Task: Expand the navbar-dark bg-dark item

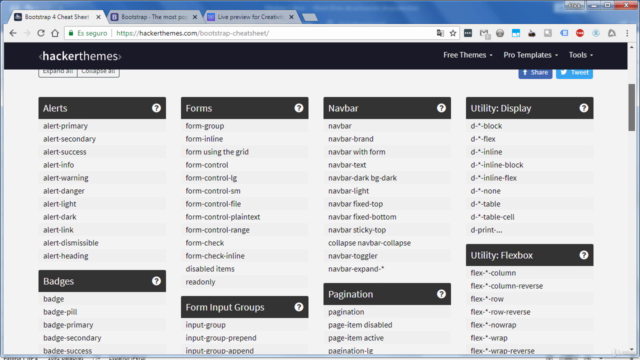Action: click(x=387, y=178)
